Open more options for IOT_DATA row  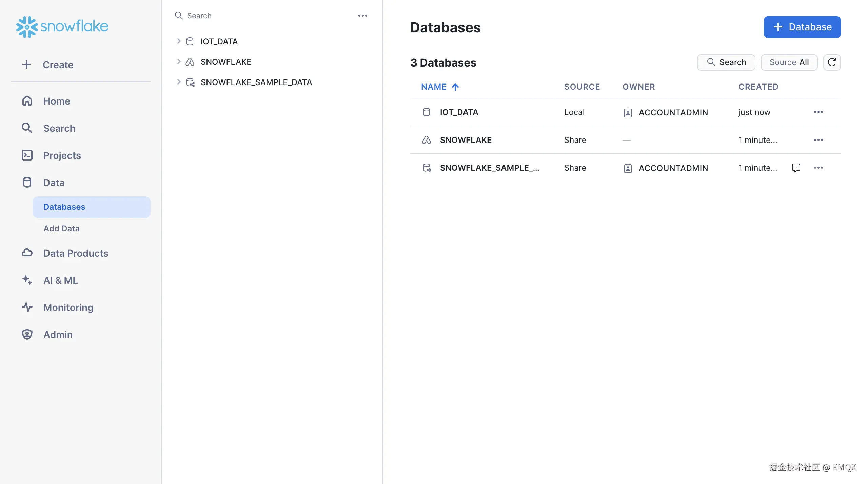(x=818, y=112)
